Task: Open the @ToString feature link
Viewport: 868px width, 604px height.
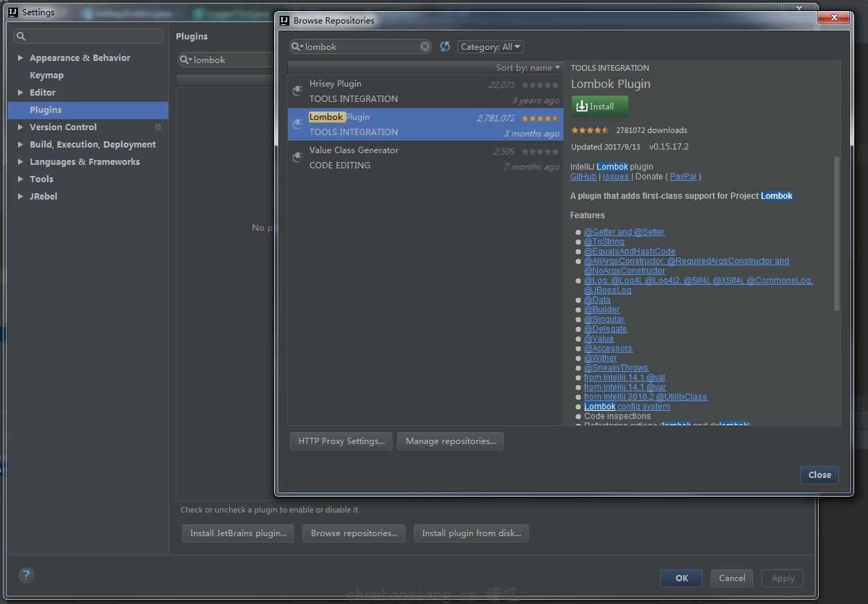Action: point(604,242)
